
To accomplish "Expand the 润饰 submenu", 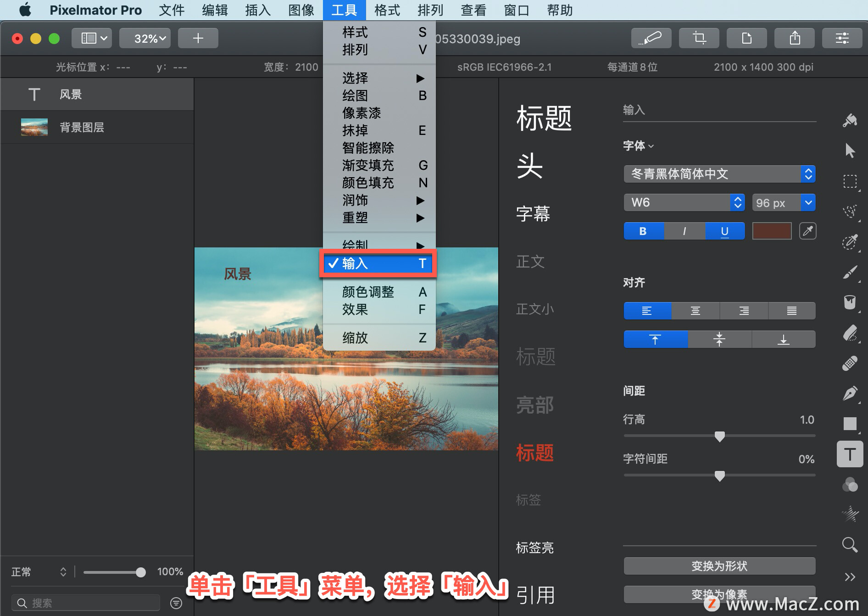I will [379, 200].
